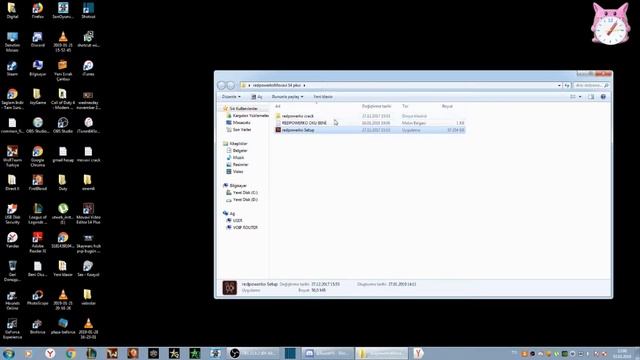This screenshot has height=360, width=640.
Task: Open the Bilgisayar desktop icon
Action: tap(38, 68)
